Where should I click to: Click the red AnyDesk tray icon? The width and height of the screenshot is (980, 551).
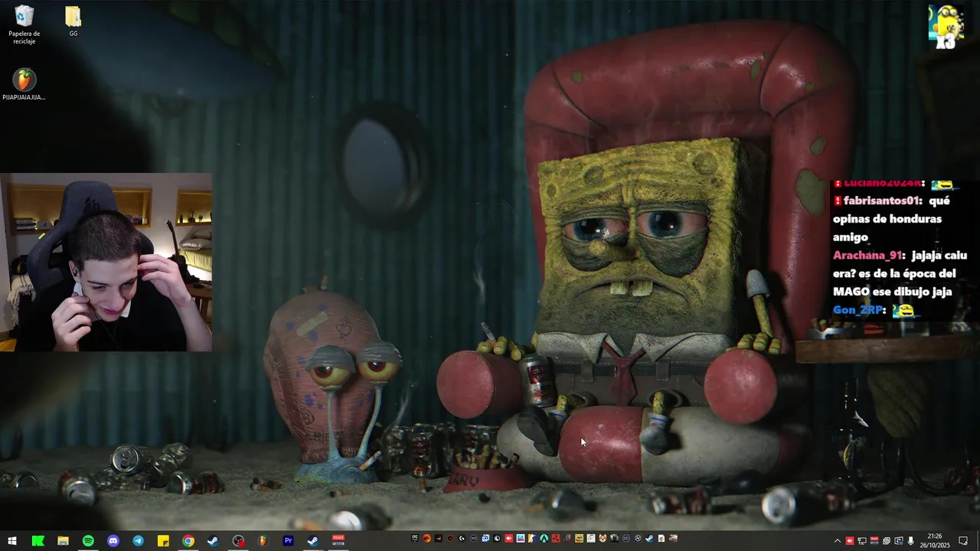point(850,541)
